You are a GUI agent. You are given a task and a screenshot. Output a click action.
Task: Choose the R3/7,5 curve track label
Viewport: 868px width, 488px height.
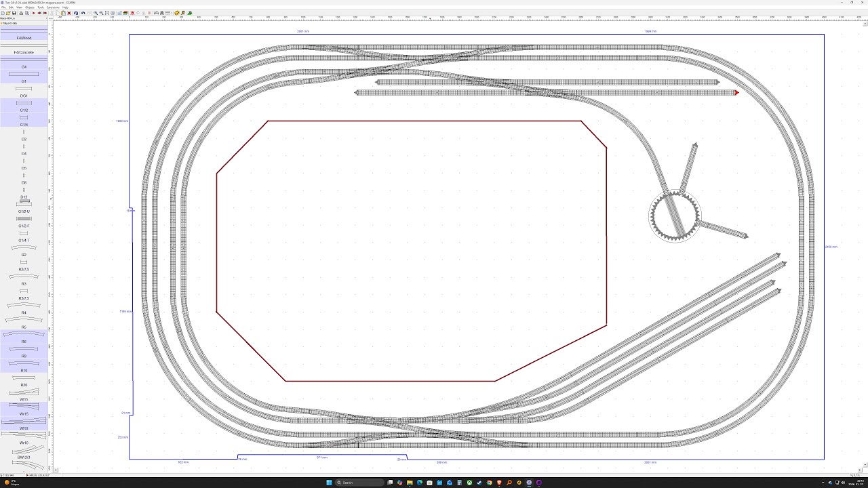click(24, 298)
